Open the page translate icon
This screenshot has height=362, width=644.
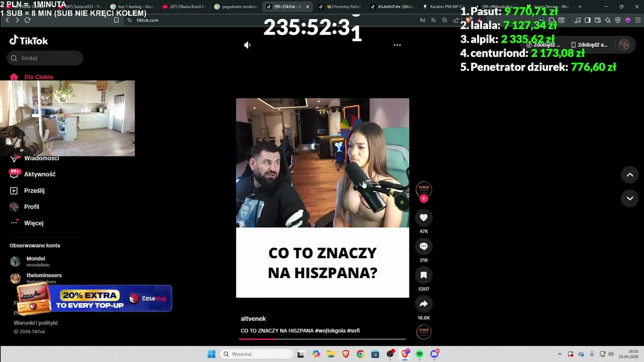point(433,20)
